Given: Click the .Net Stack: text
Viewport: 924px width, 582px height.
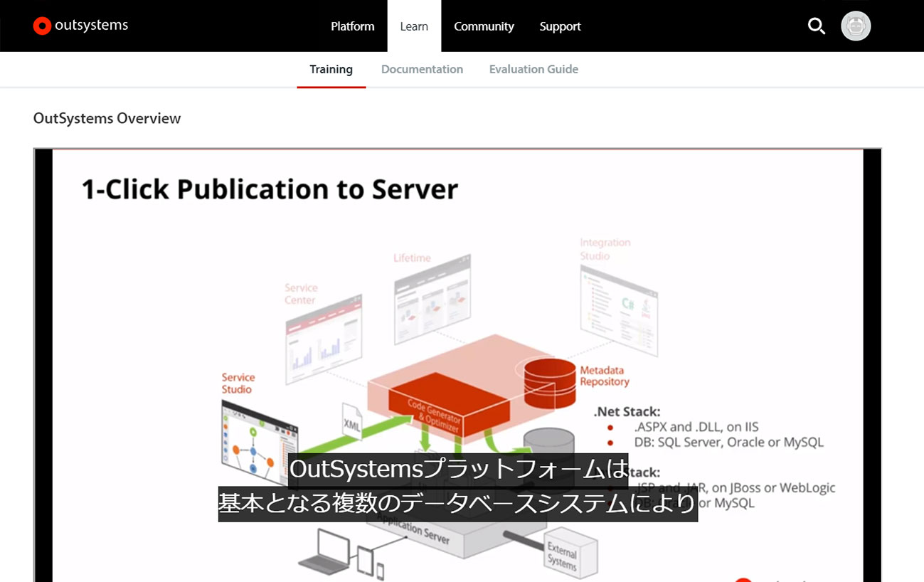Looking at the screenshot, I should click(627, 411).
